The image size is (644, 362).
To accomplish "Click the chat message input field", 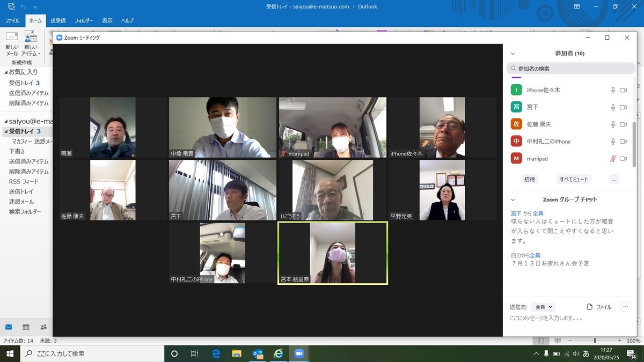I will pos(569,318).
